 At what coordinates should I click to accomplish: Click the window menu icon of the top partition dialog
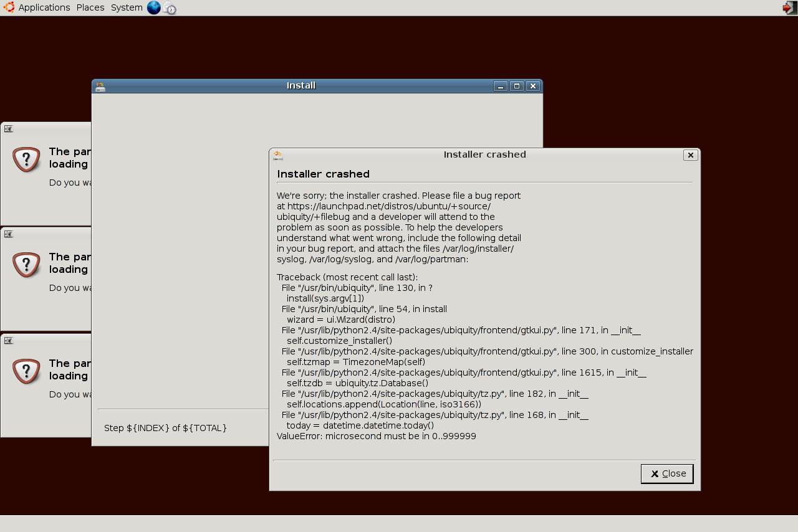pos(9,129)
